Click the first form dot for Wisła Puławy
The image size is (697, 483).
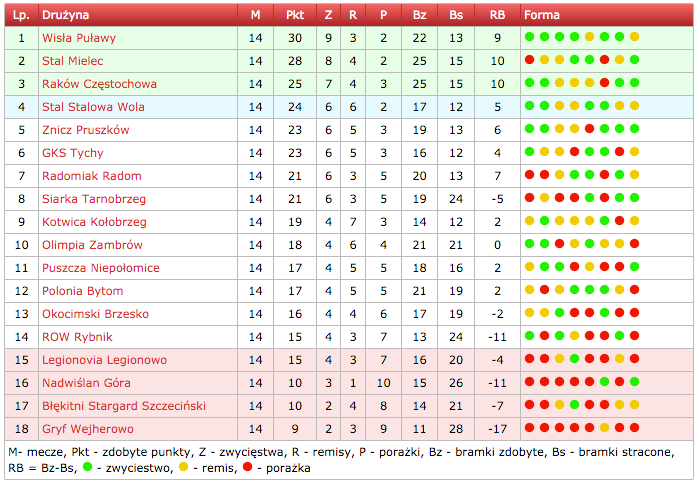tap(530, 38)
